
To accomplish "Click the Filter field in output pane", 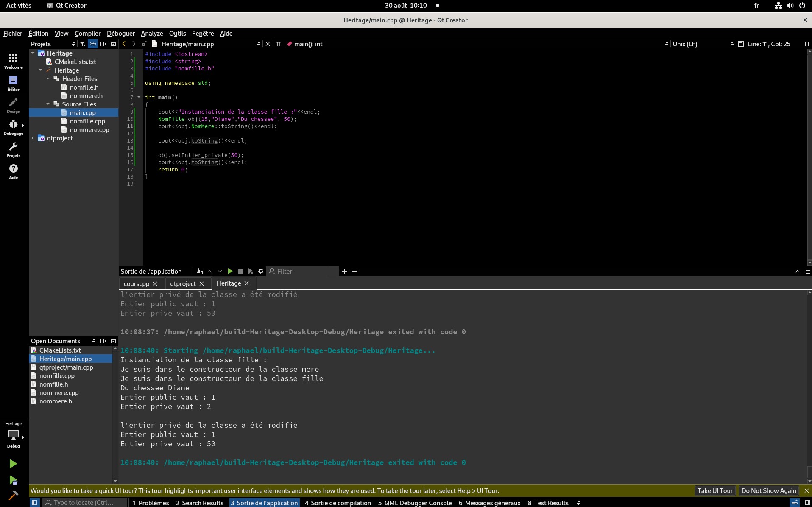I will (x=303, y=271).
